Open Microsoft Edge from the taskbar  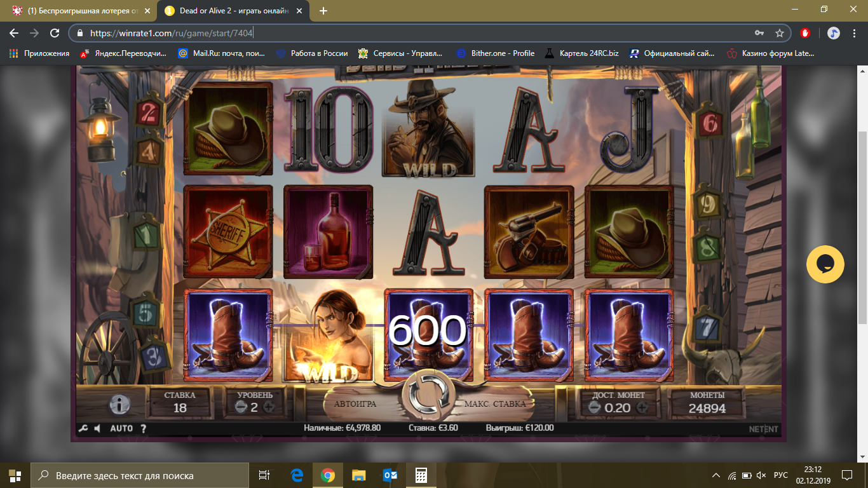point(297,475)
